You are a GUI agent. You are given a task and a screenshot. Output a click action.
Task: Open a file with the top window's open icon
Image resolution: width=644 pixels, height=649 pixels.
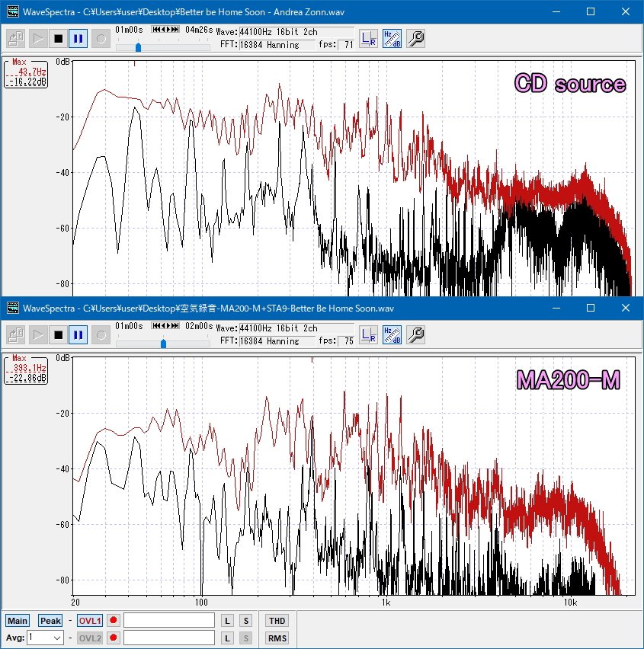(x=16, y=39)
